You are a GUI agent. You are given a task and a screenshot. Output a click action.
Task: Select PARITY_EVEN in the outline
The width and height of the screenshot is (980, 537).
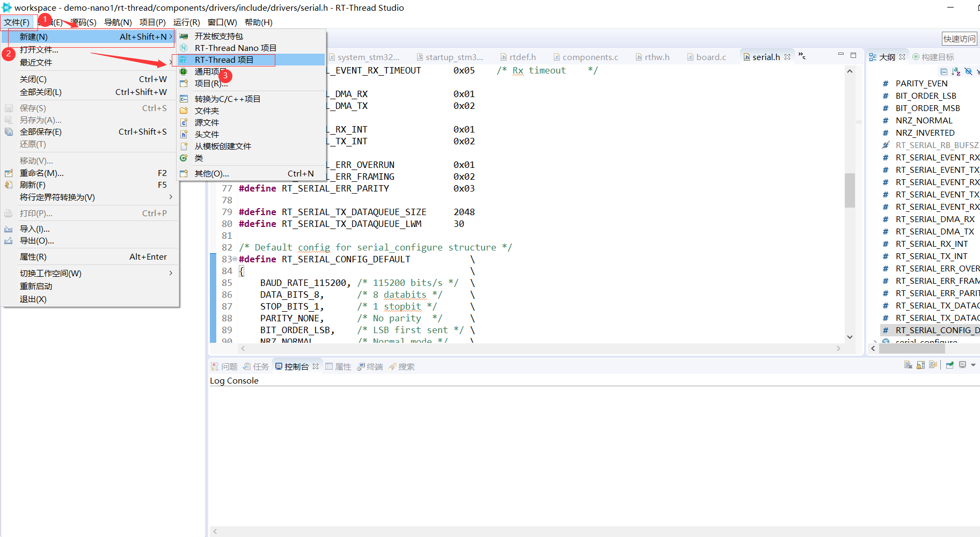(922, 83)
